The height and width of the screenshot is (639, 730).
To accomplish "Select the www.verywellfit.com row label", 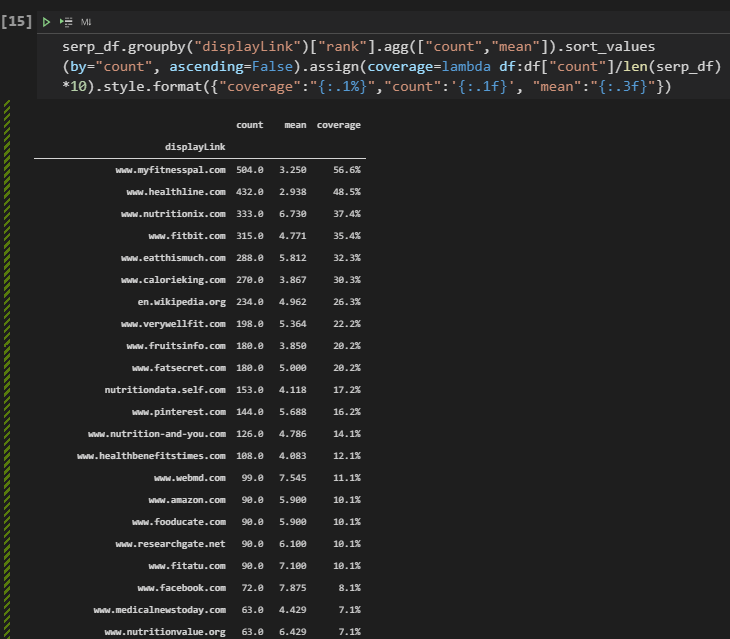I will click(x=173, y=323).
